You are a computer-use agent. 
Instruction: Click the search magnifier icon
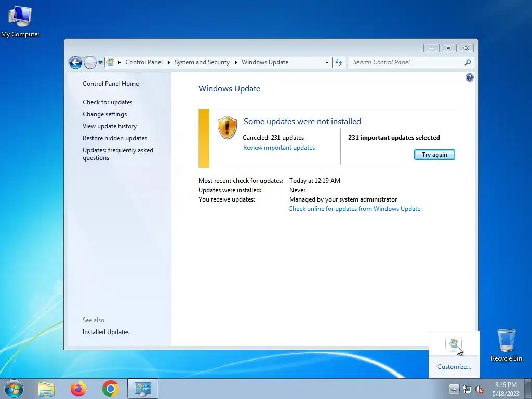pos(468,62)
